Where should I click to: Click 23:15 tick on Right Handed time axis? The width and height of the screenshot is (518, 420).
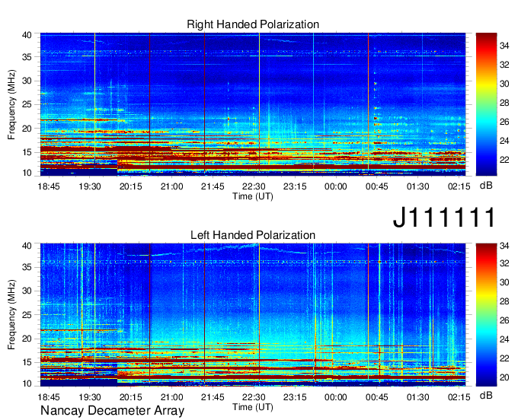(295, 186)
